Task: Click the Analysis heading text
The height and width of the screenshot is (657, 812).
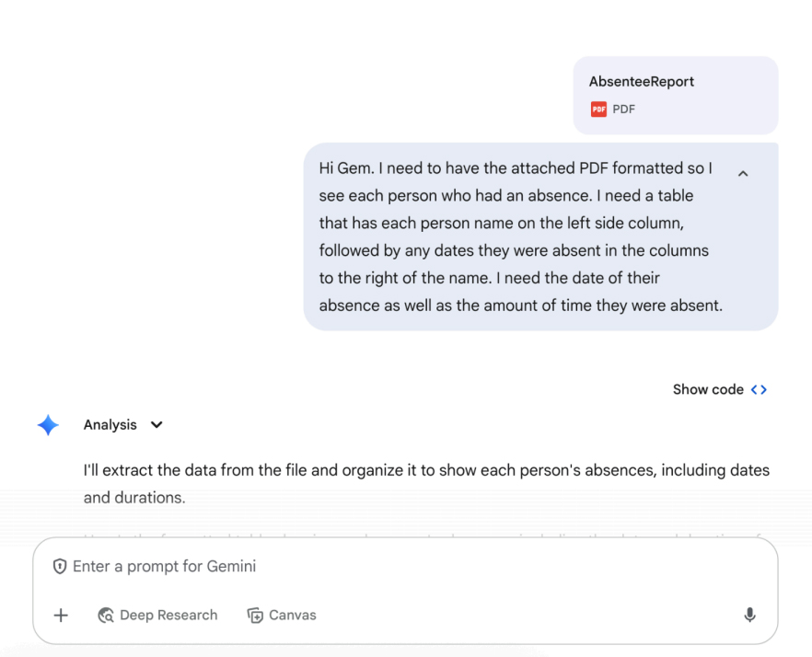Action: click(x=110, y=425)
